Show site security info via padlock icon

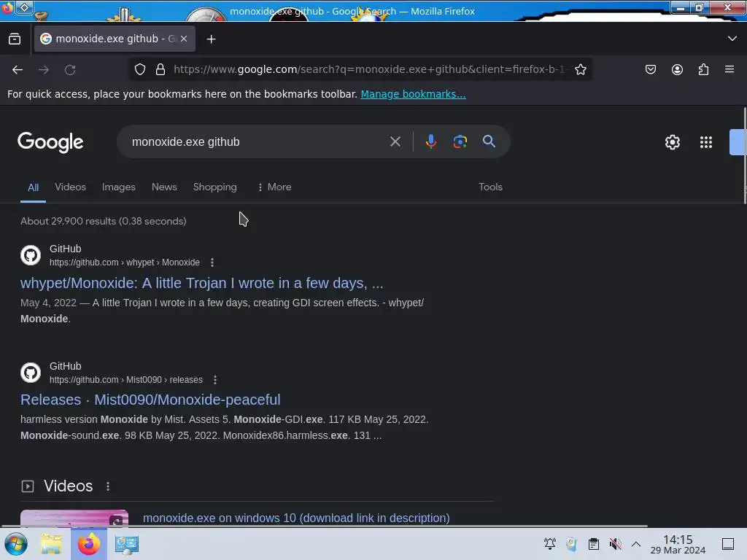point(160,69)
